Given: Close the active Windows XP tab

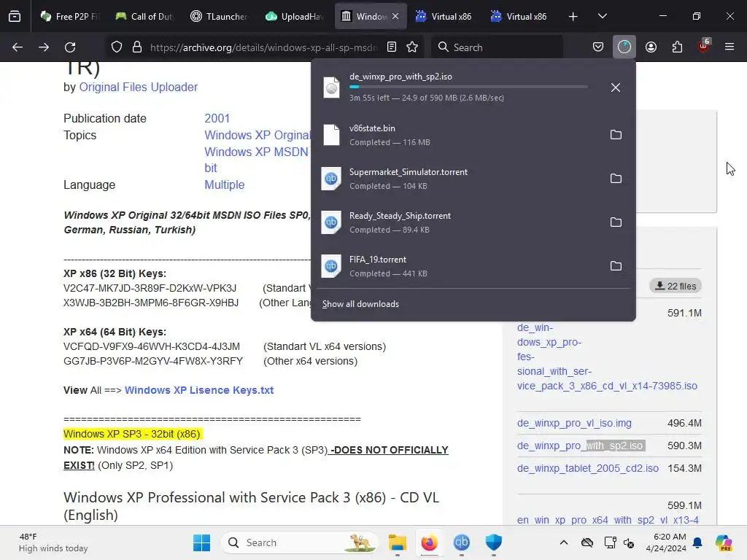Looking at the screenshot, I should click(395, 17).
